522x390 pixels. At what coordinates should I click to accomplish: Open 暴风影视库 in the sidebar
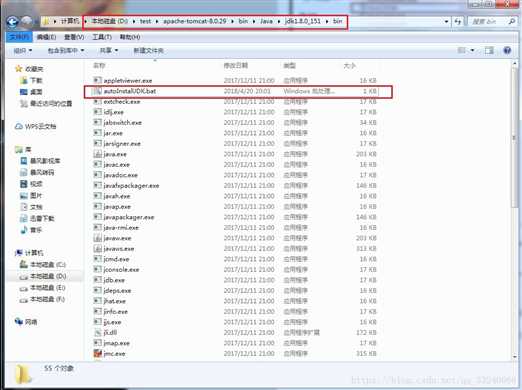click(x=45, y=161)
